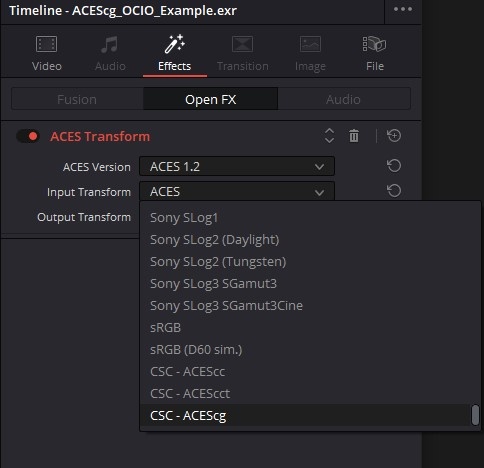Reset the Input Transform parameter
Viewport: 484px width, 468px height.
click(394, 191)
